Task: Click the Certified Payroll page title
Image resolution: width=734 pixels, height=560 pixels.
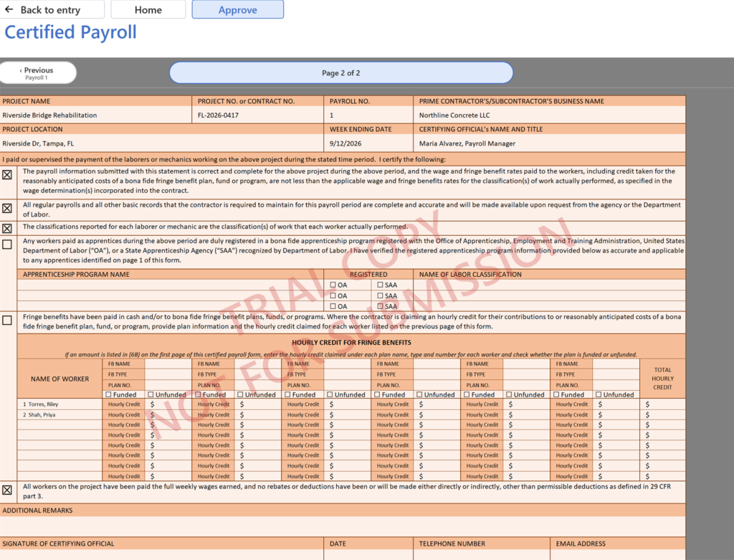Action: point(71,32)
